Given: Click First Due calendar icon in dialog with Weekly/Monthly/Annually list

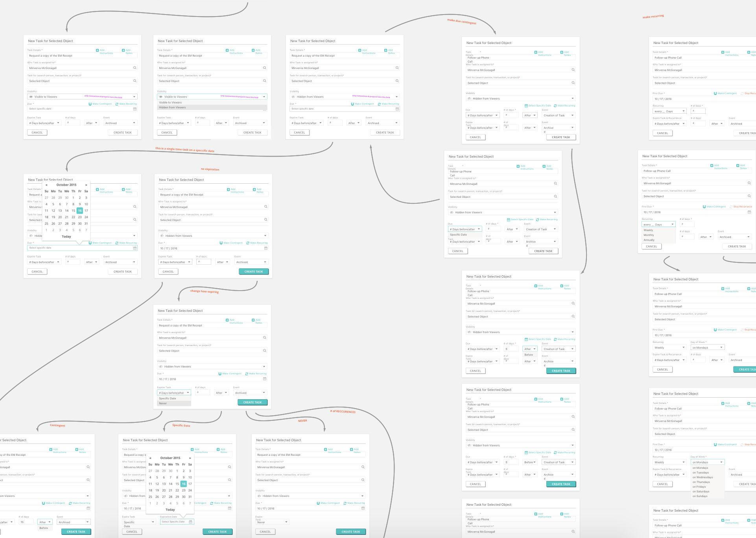Looking at the screenshot, I should (x=749, y=212).
